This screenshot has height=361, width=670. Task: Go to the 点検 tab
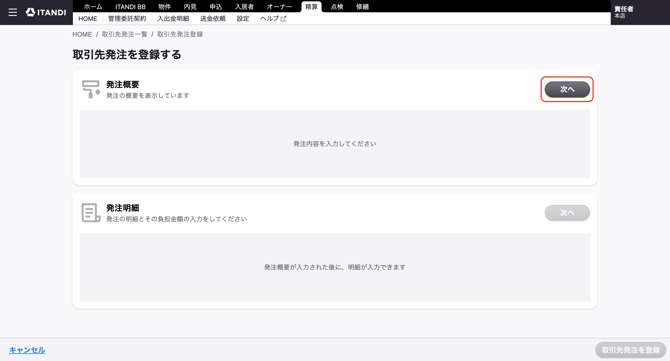(337, 7)
